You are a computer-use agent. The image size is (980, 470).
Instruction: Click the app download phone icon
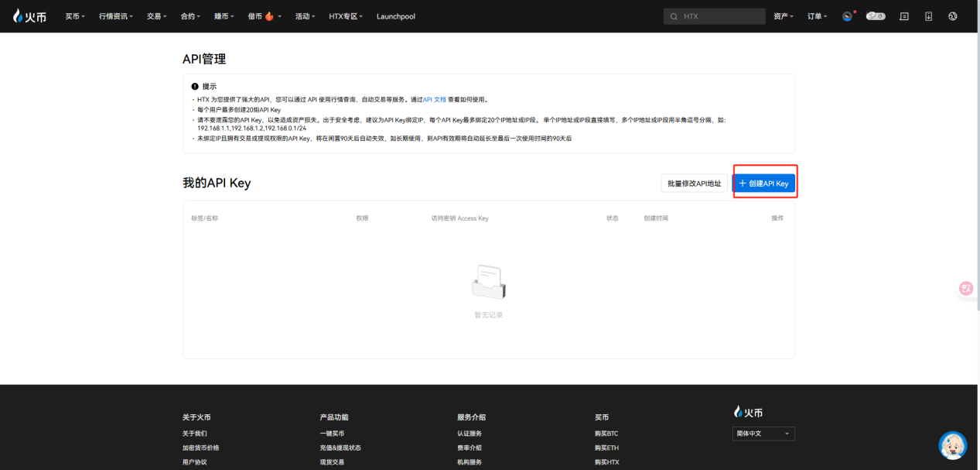pyautogui.click(x=928, y=16)
